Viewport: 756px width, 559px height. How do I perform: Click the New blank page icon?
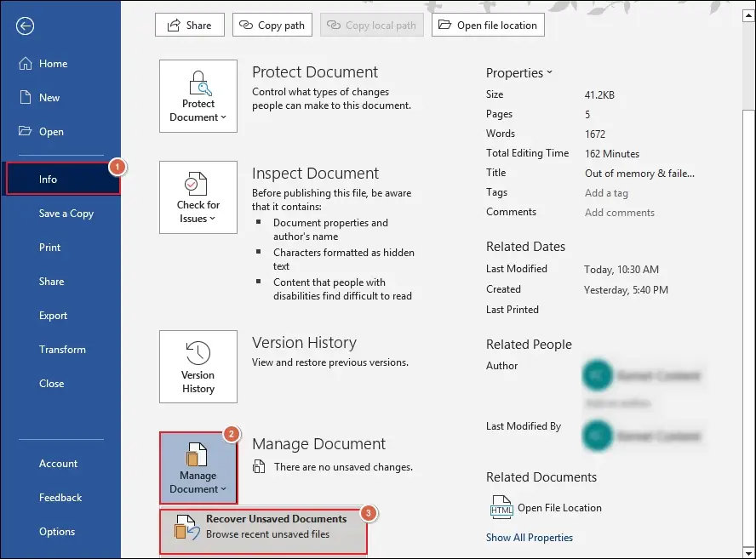(x=25, y=97)
